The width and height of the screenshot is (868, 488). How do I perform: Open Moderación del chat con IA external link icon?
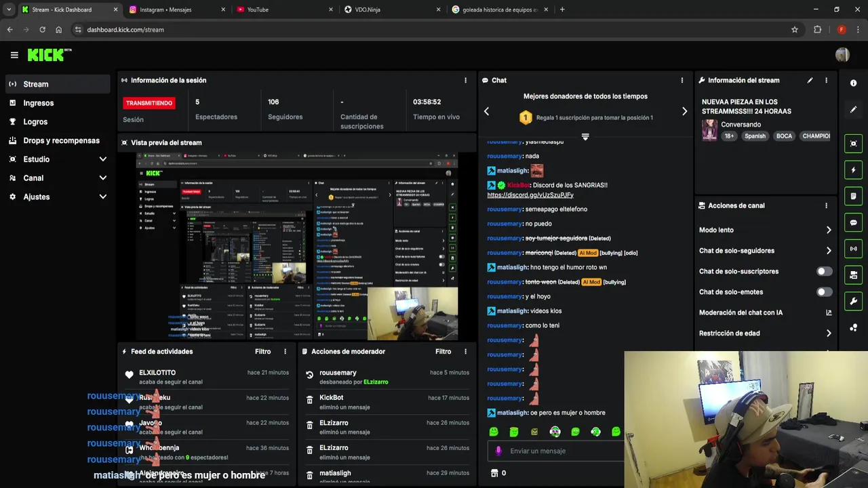pos(829,312)
